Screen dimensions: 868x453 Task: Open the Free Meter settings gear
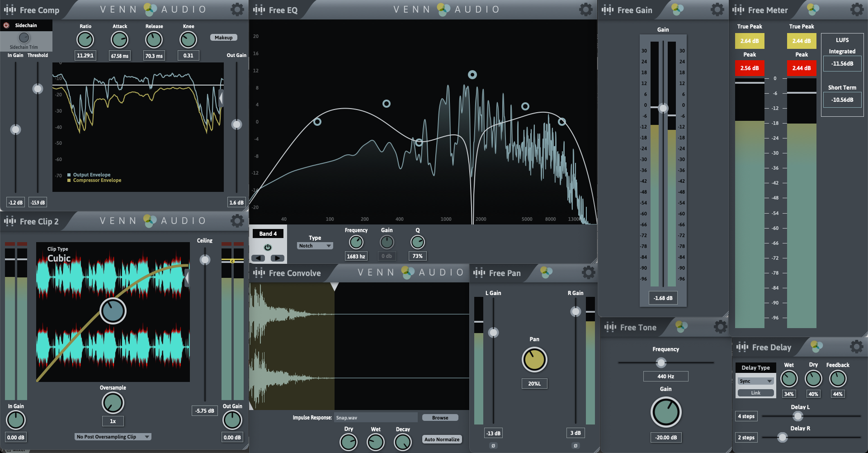(857, 9)
